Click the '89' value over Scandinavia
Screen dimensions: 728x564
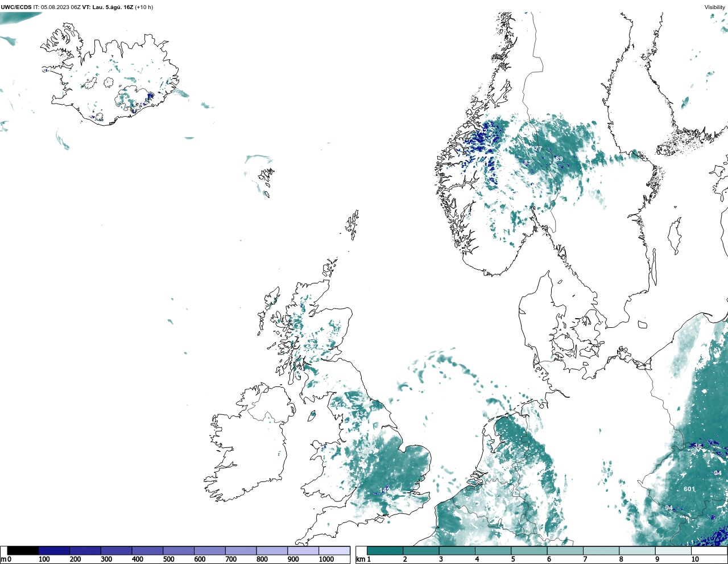(559, 159)
